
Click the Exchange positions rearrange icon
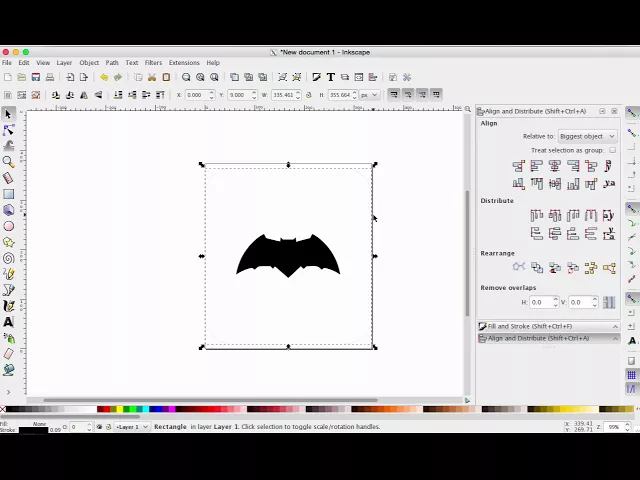pyautogui.click(x=537, y=268)
